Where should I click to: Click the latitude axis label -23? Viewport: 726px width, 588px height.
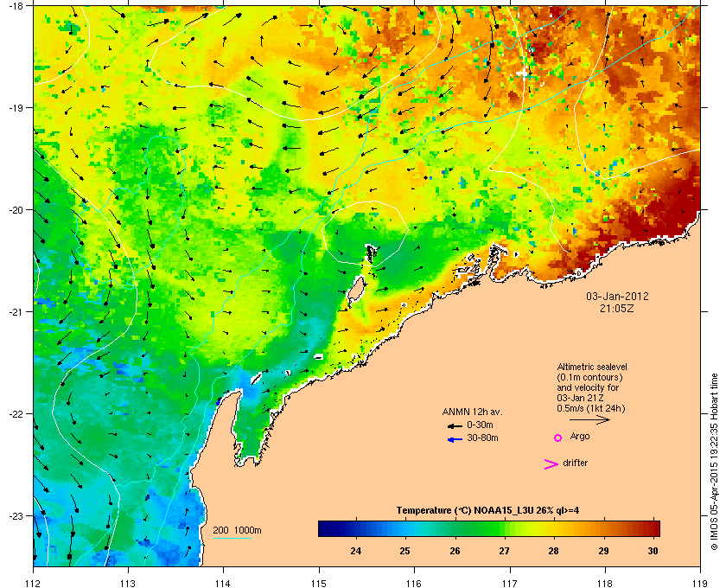coord(16,515)
